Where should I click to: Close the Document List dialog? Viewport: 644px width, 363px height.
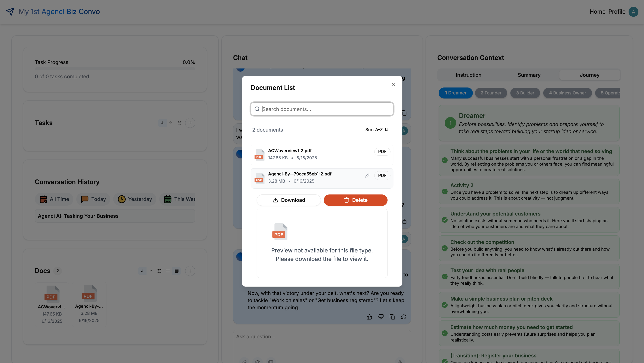click(x=393, y=85)
